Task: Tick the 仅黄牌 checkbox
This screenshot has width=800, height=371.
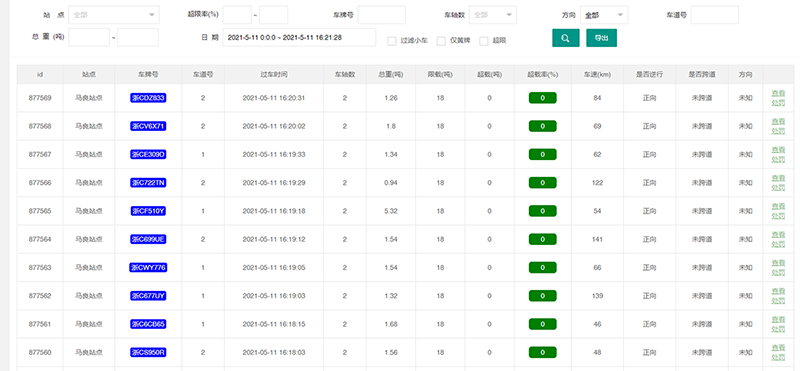Action: [x=441, y=41]
